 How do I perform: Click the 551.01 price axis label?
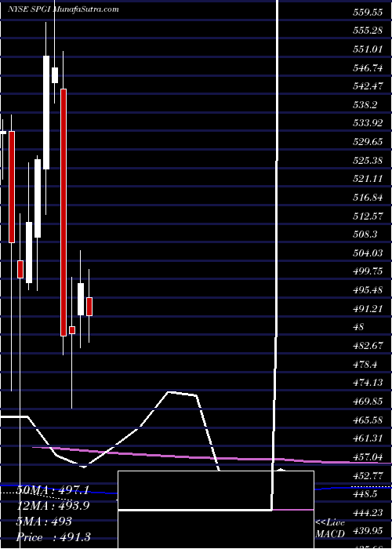367,50
